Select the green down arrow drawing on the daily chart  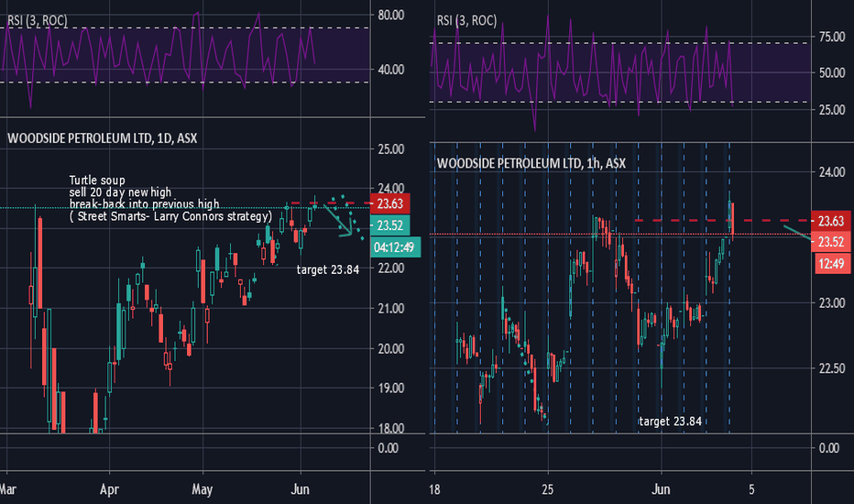[x=338, y=221]
